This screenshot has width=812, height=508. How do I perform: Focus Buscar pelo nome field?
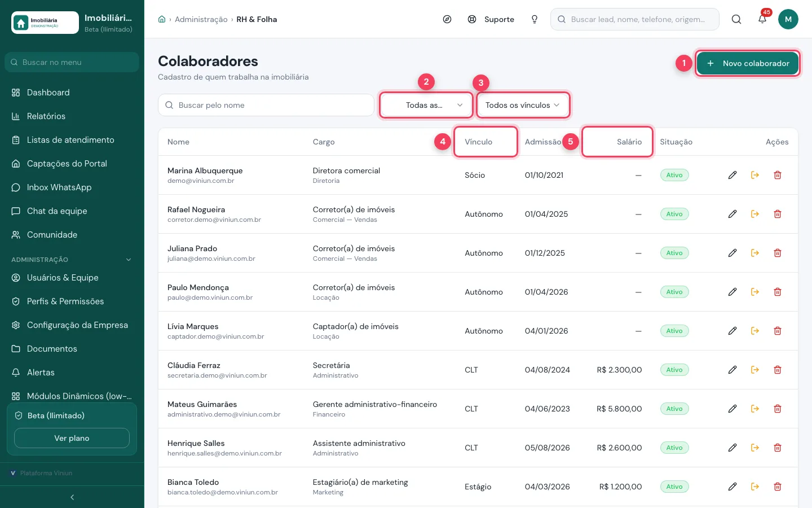point(266,105)
